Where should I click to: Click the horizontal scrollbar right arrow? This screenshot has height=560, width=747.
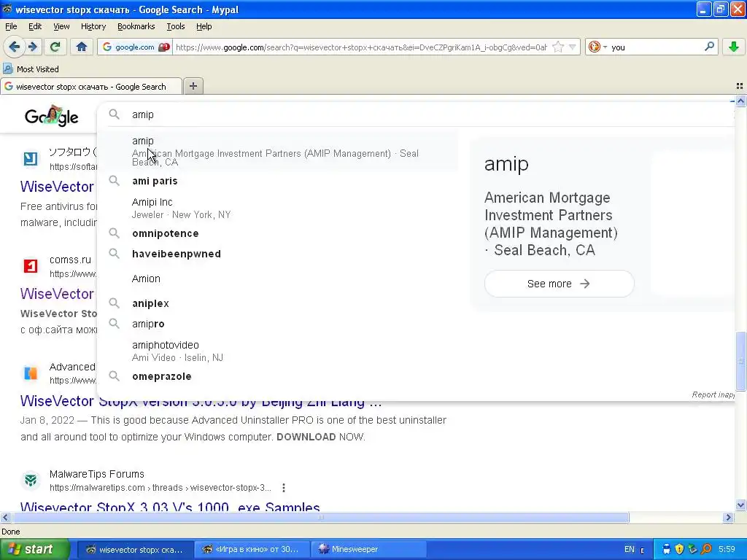pos(728,518)
